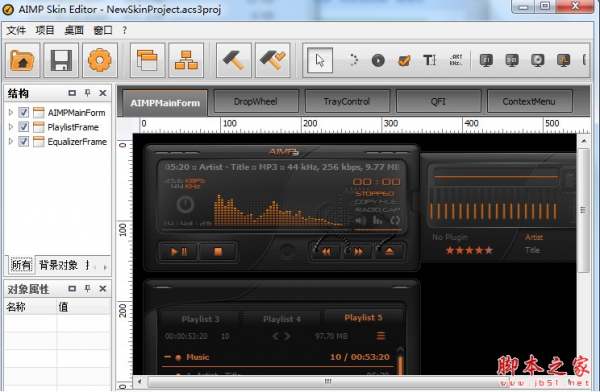Viewport: 600px width, 392px height.
Task: Select the time display monitor tool
Action: [512, 60]
